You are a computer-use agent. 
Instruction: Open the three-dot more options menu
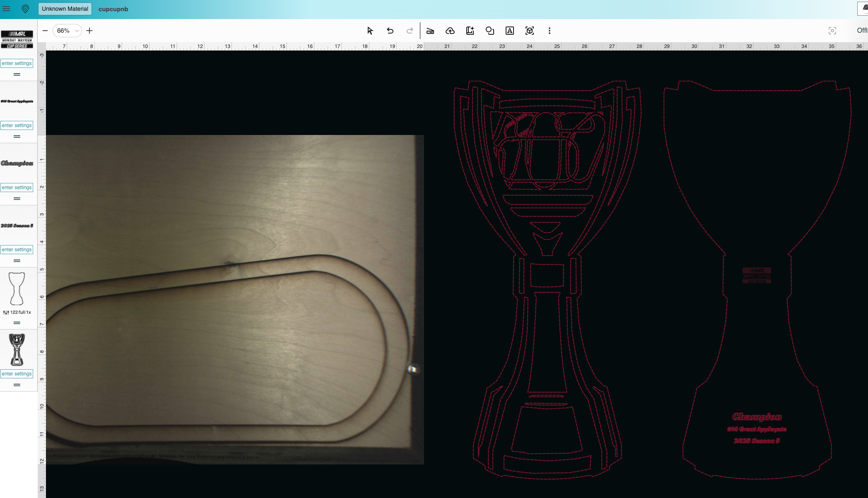pos(549,31)
